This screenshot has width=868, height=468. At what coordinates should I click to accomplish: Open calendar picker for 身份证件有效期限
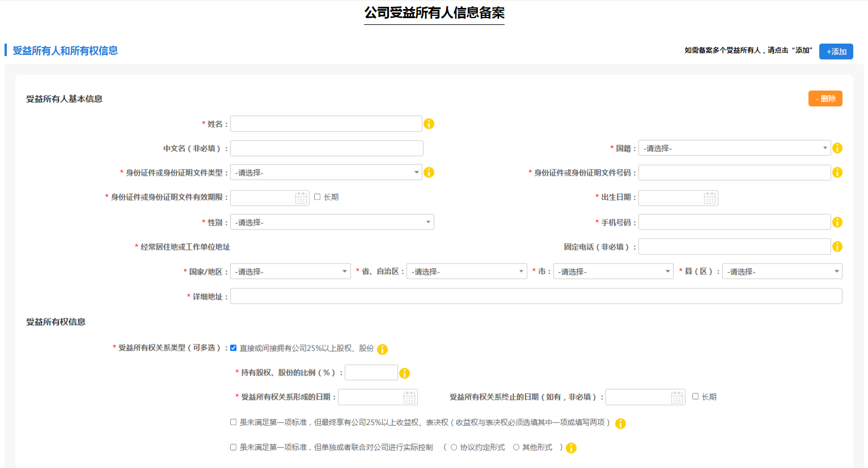[301, 197]
